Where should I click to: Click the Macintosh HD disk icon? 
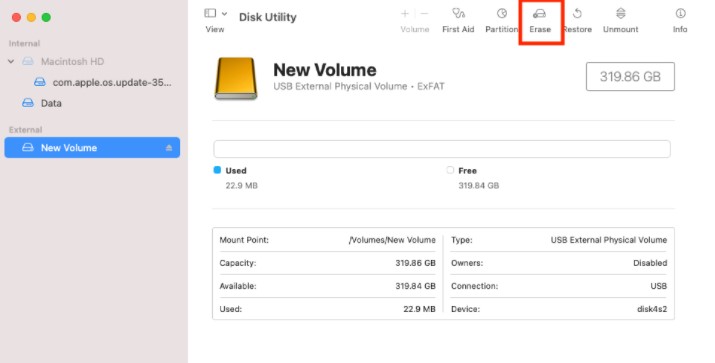[x=28, y=61]
